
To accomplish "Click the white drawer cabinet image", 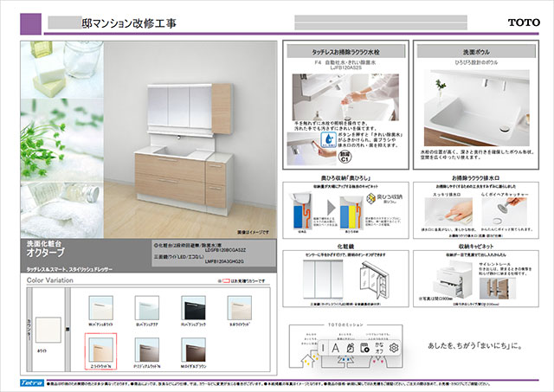I will [x=452, y=280].
